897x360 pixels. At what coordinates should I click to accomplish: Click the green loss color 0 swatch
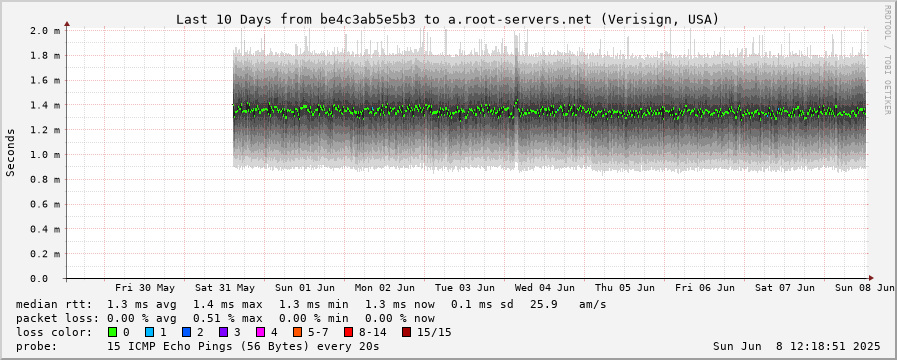112,332
